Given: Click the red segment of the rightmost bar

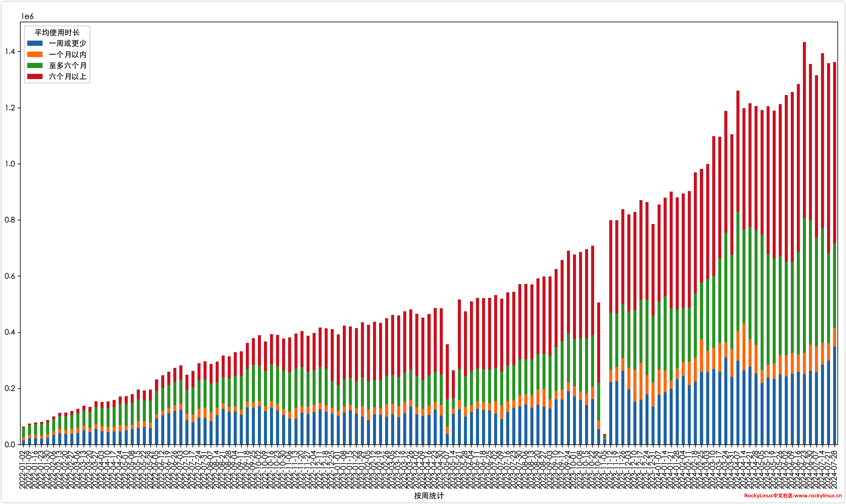Looking at the screenshot, I should 834,153.
